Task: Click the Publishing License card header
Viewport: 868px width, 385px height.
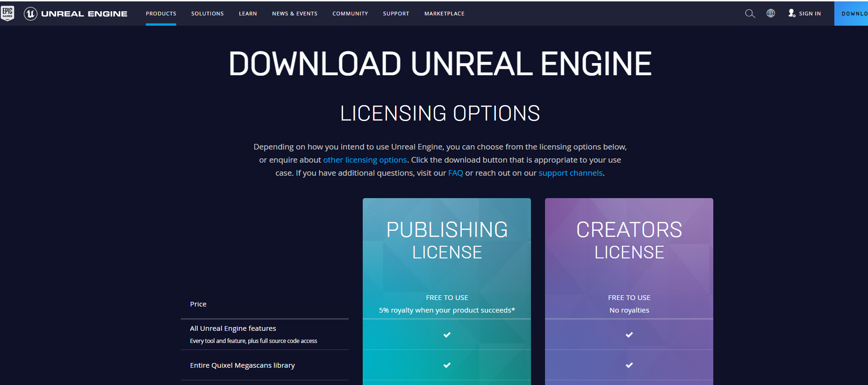Action: [447, 241]
